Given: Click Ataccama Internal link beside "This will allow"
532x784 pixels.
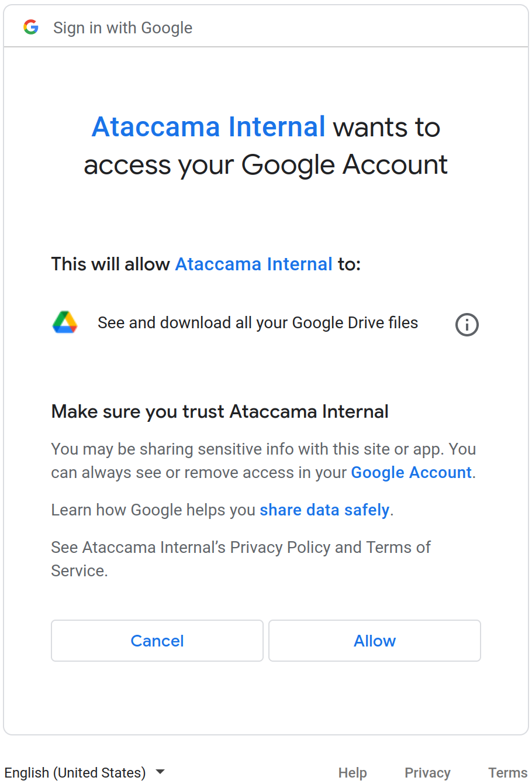Looking at the screenshot, I should tap(254, 264).
